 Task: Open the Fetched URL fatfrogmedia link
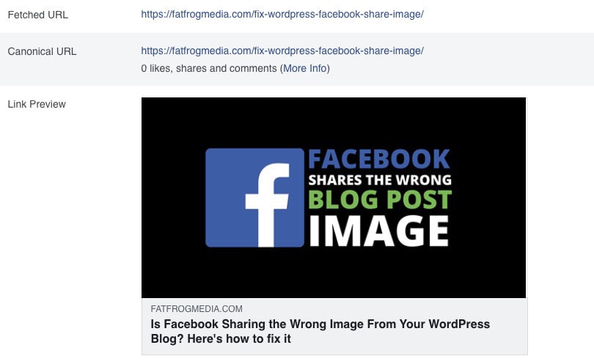click(282, 15)
